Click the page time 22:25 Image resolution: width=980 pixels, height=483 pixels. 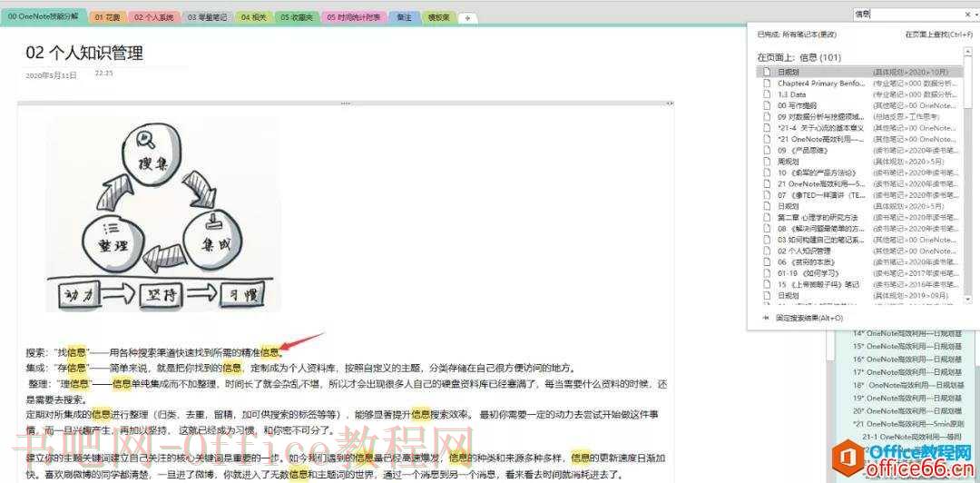click(103, 74)
